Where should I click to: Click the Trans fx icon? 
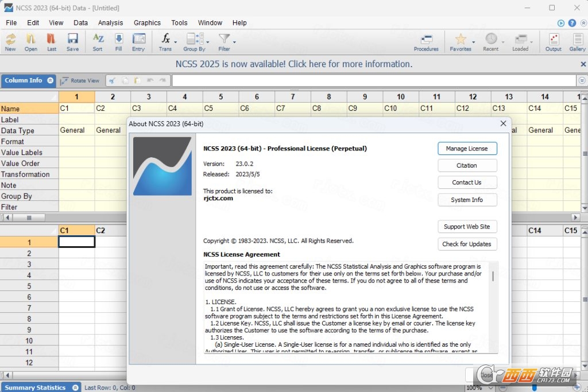165,42
